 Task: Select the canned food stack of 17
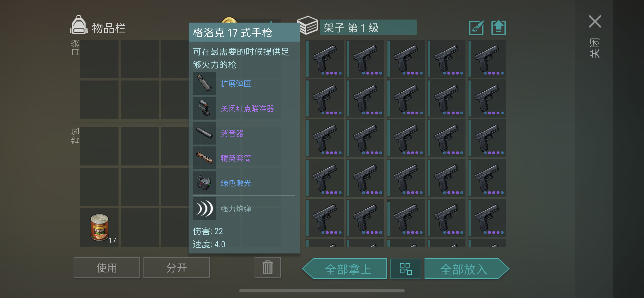point(99,228)
